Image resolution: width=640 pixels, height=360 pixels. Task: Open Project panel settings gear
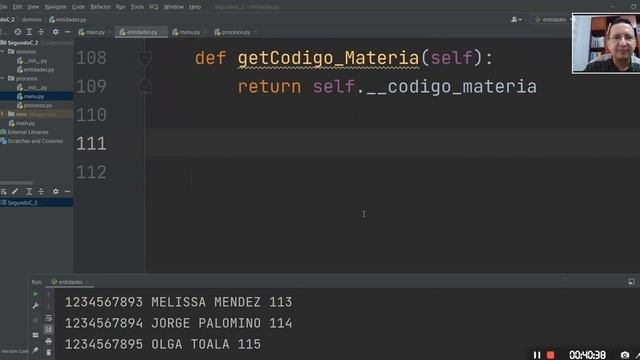(56, 32)
